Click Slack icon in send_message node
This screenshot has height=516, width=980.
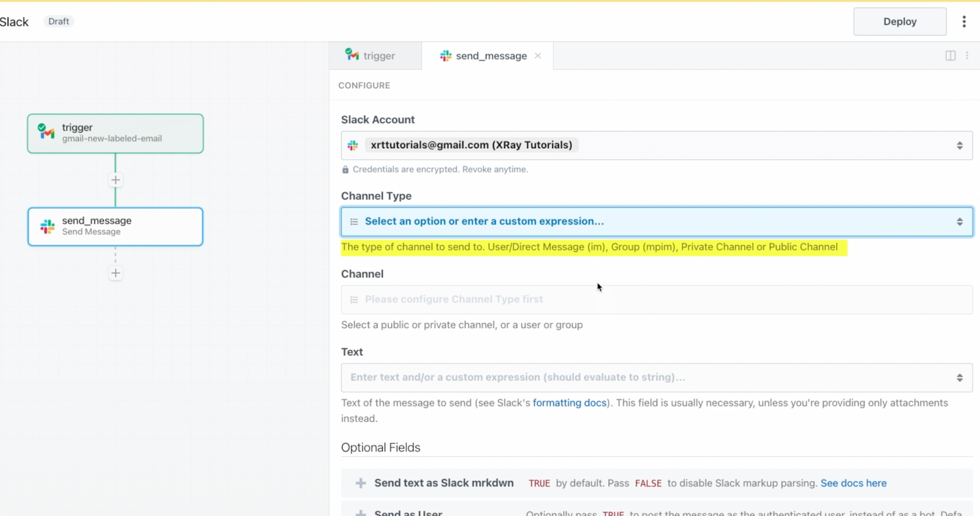pos(47,226)
